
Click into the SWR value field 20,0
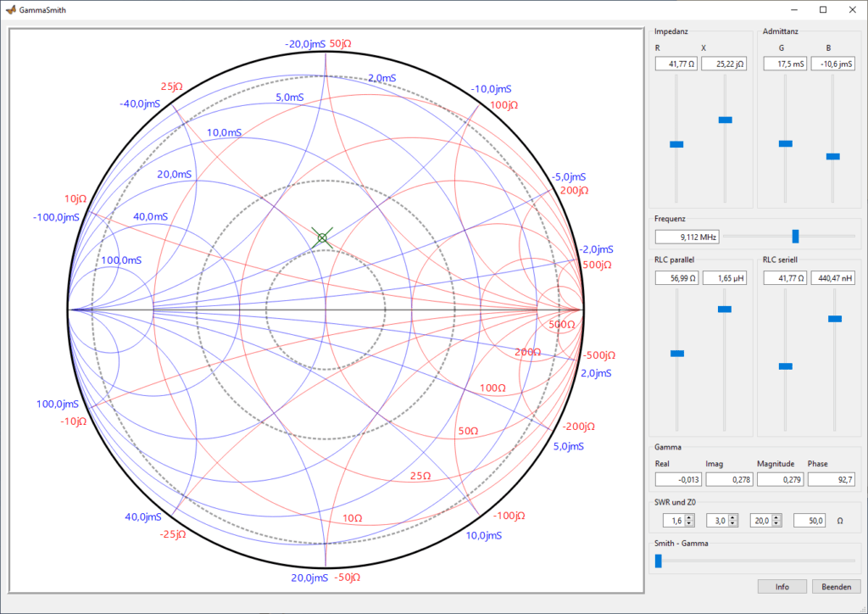(x=761, y=521)
